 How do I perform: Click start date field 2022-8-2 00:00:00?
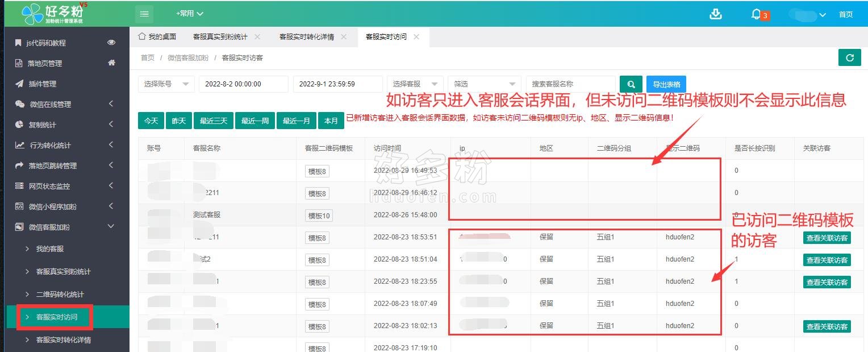point(243,84)
